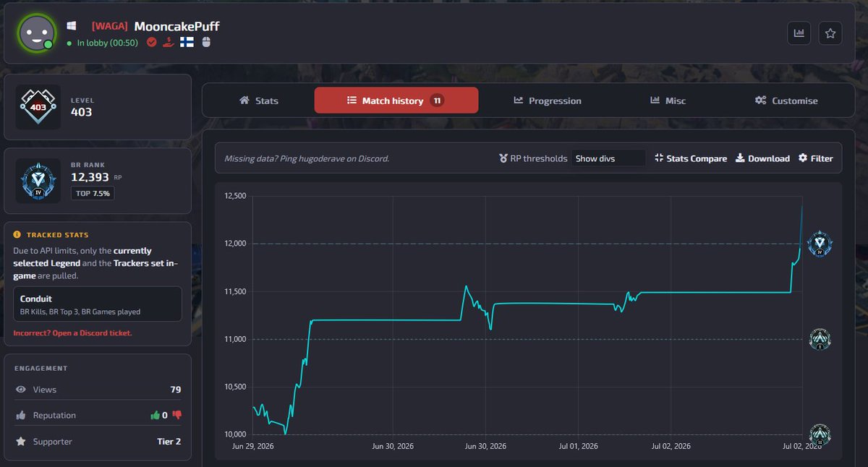Click the Missing data Discord ping note
Image resolution: width=868 pixels, height=467 pixels.
click(x=307, y=158)
